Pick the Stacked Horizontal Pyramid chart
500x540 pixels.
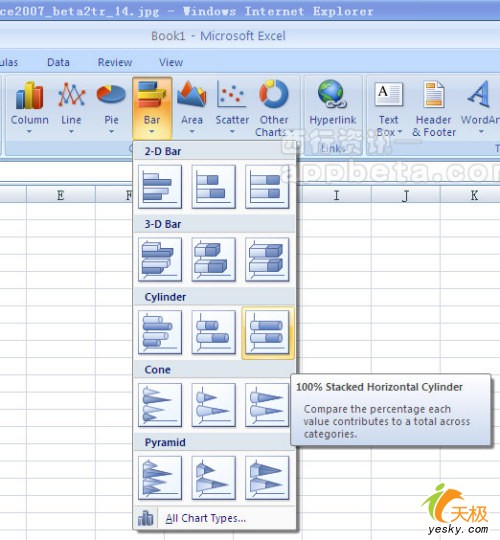pos(213,478)
